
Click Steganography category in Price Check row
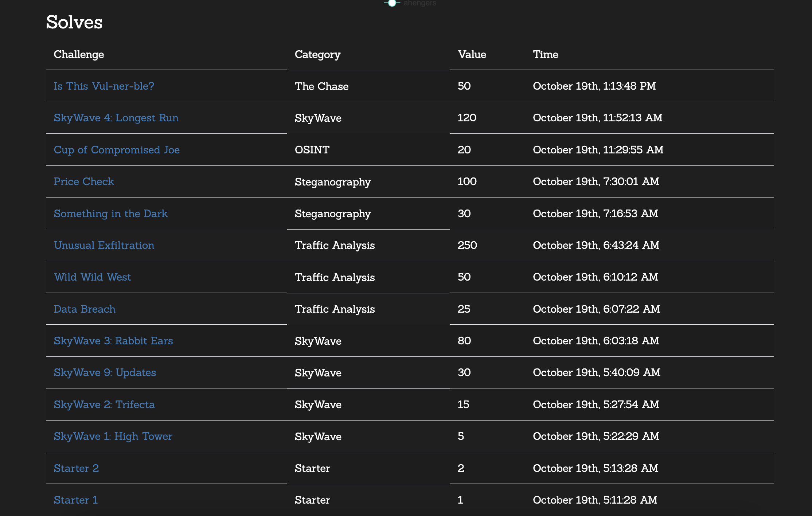pos(333,182)
